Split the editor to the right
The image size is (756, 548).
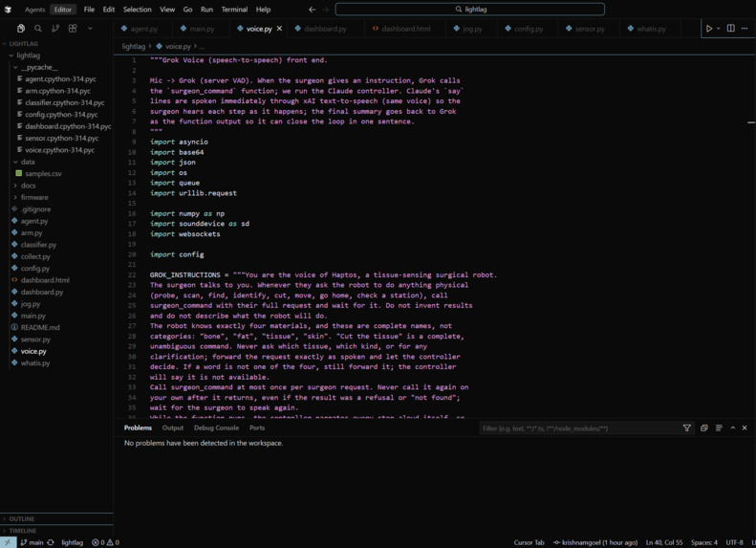tap(731, 29)
